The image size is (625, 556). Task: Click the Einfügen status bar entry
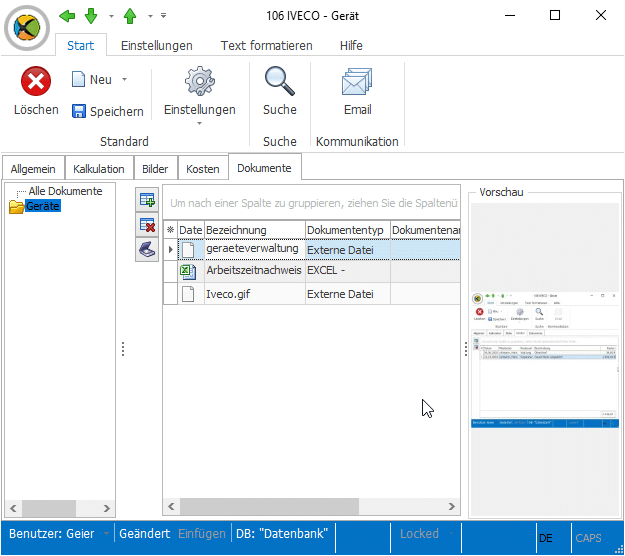point(202,534)
